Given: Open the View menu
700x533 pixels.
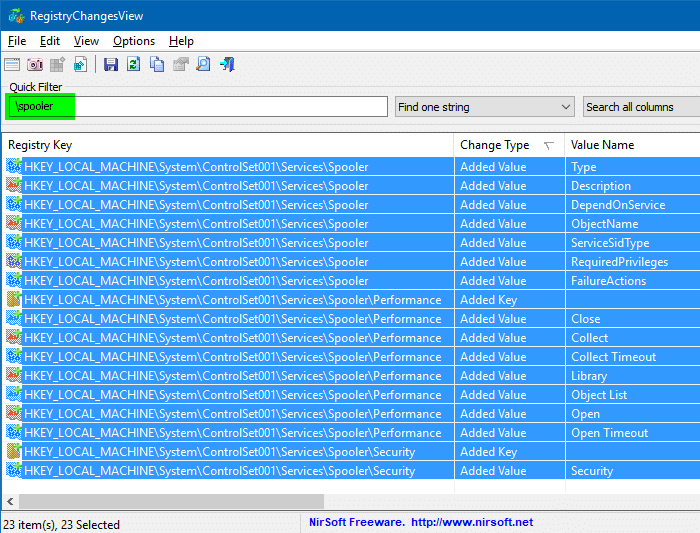Looking at the screenshot, I should [x=86, y=41].
